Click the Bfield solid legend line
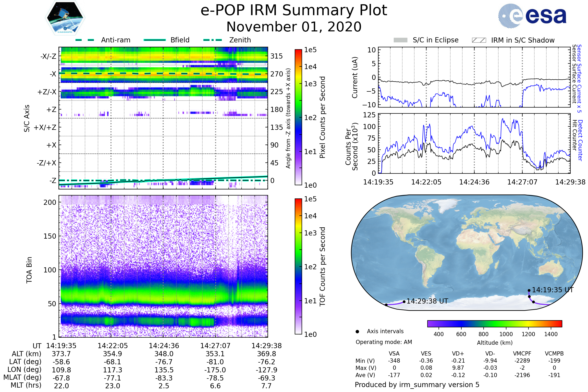This screenshot has width=588, height=392. point(155,40)
